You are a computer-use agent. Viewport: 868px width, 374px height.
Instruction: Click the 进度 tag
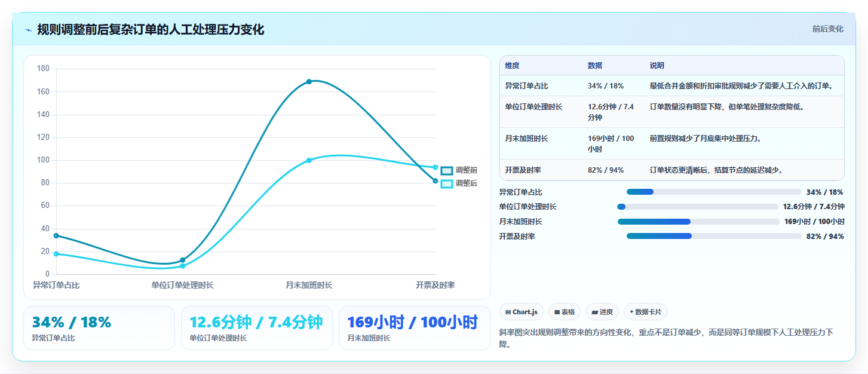click(x=602, y=312)
